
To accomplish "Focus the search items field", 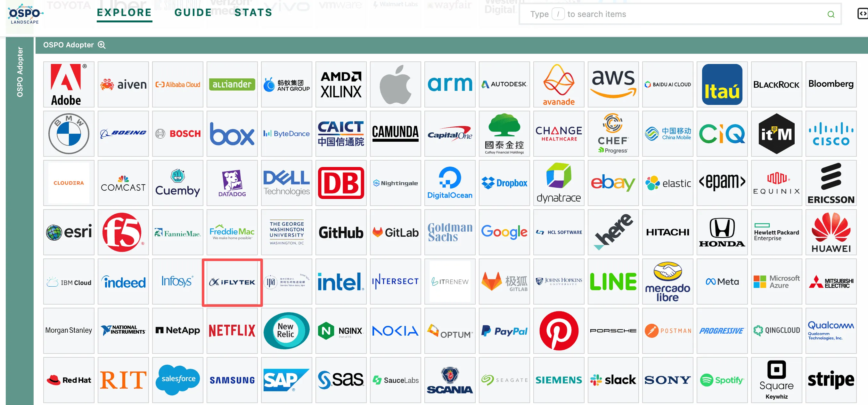I will 680,14.
